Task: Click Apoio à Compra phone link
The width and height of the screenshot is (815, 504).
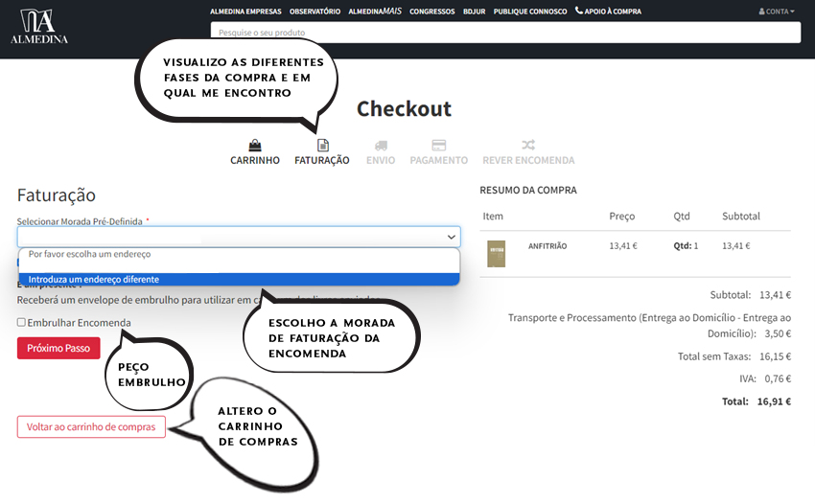Action: (x=608, y=11)
